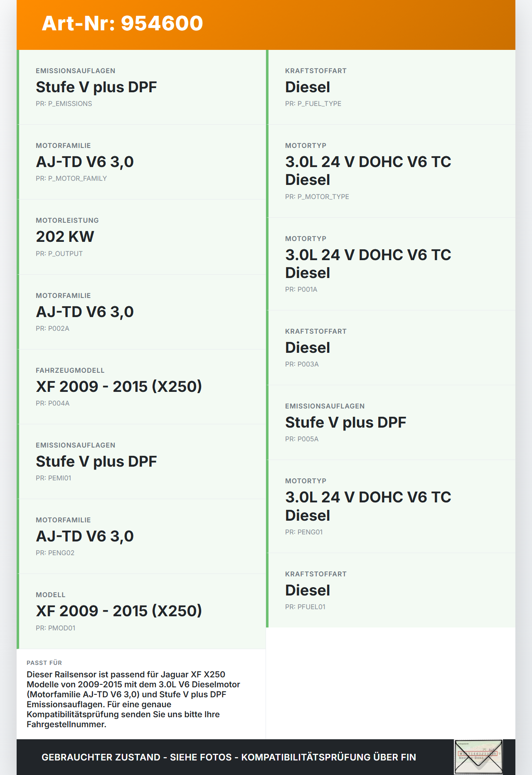Select the Emissionsauflagen card with PR: P_EMISSIONS
The height and width of the screenshot is (775, 532).
point(142,87)
